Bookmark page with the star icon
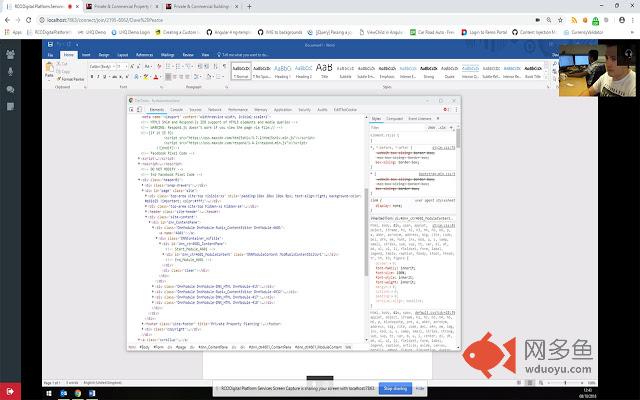Viewport: 640px width, 400px height. [560, 20]
